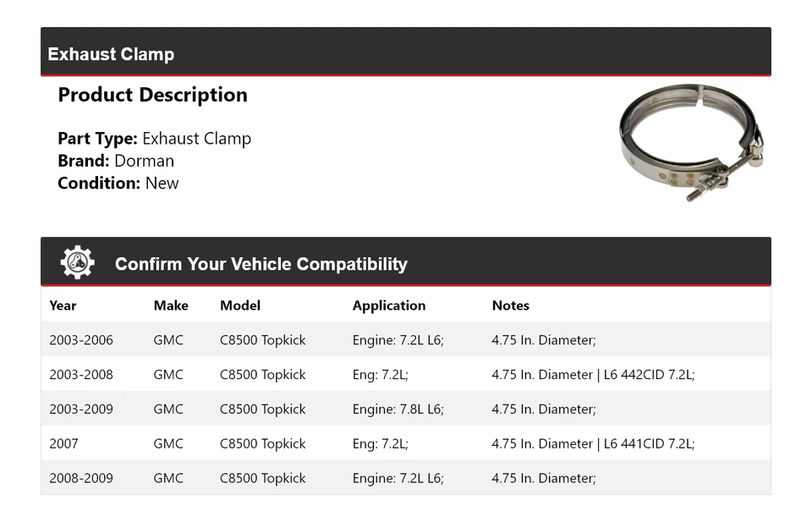Screen dimensions: 812x522
Task: Click the Make column header
Action: click(x=171, y=305)
